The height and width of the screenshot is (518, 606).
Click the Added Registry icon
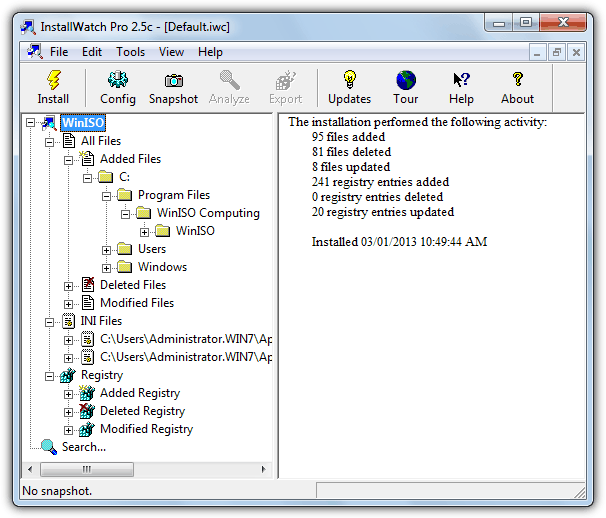click(87, 393)
